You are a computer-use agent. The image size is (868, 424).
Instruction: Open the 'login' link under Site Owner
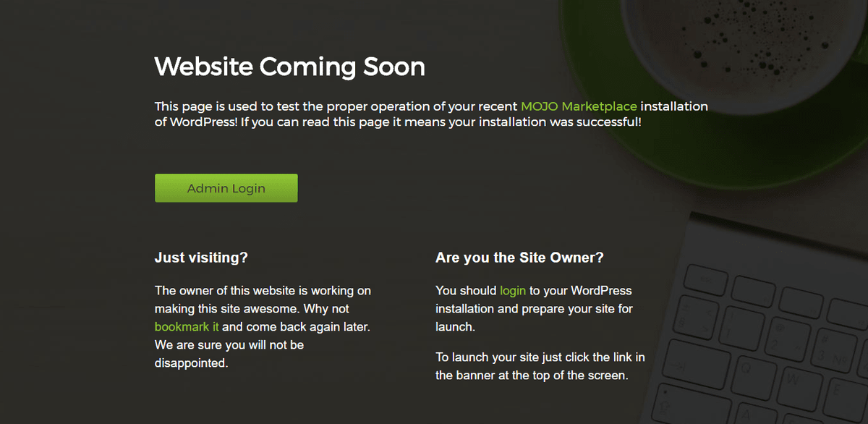pos(513,290)
